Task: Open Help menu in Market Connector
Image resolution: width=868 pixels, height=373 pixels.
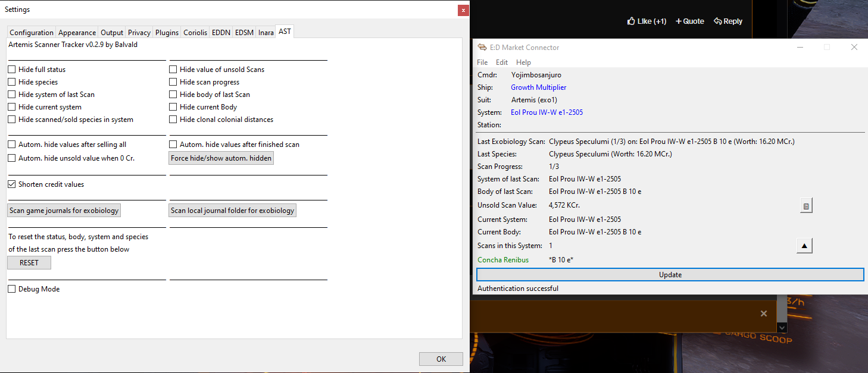Action: 523,62
